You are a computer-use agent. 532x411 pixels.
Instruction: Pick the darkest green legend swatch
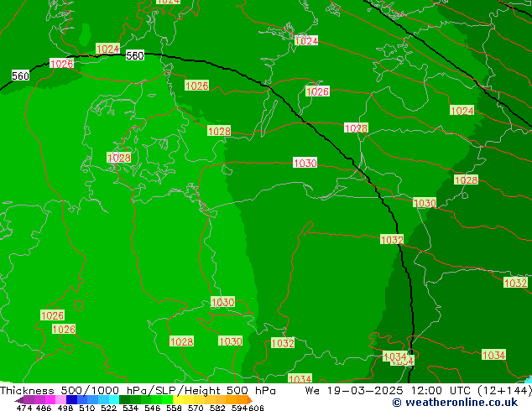point(124,399)
